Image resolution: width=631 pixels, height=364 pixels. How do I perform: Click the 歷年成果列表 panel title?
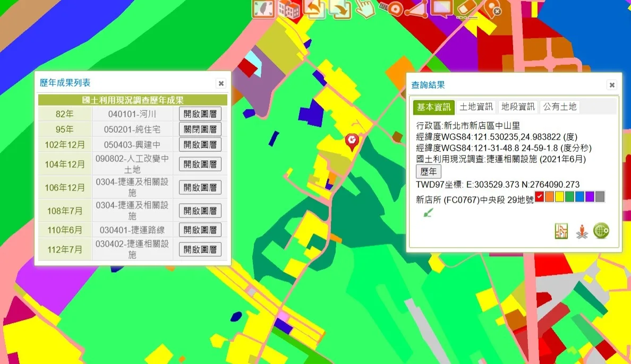(65, 83)
